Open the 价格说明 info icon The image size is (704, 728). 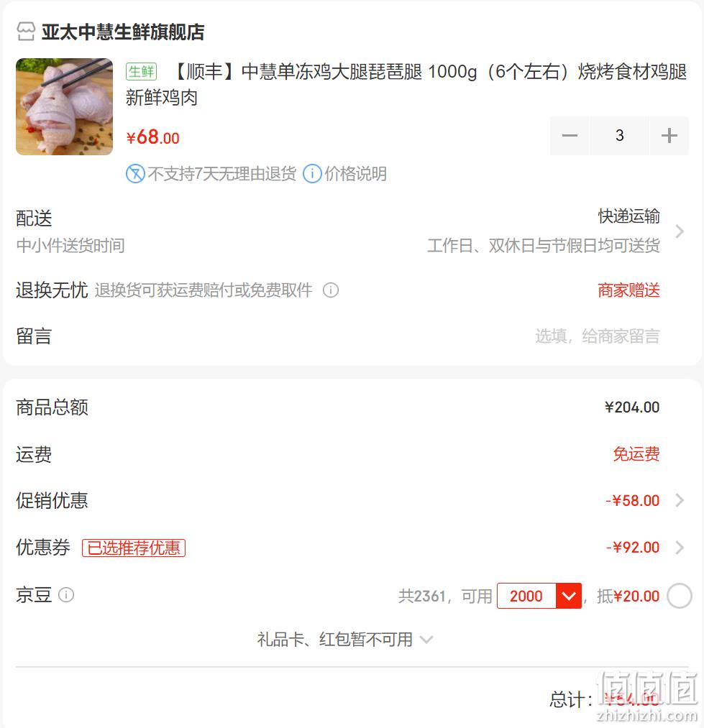(312, 174)
